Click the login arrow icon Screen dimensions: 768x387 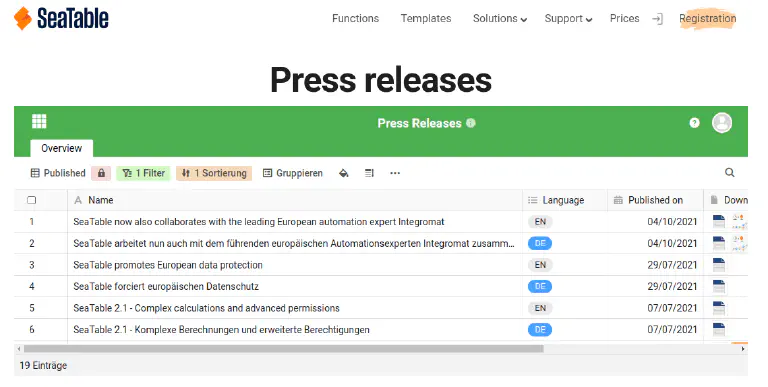point(658,19)
